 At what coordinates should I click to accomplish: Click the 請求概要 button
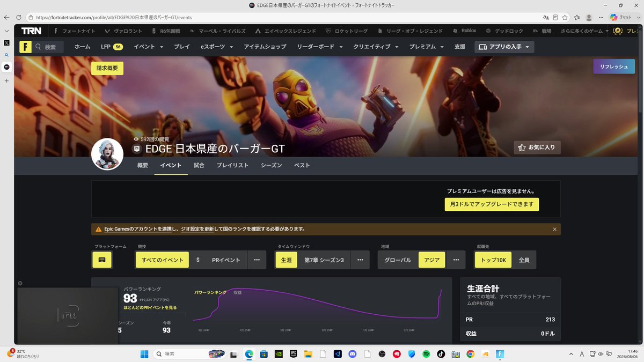(x=107, y=69)
